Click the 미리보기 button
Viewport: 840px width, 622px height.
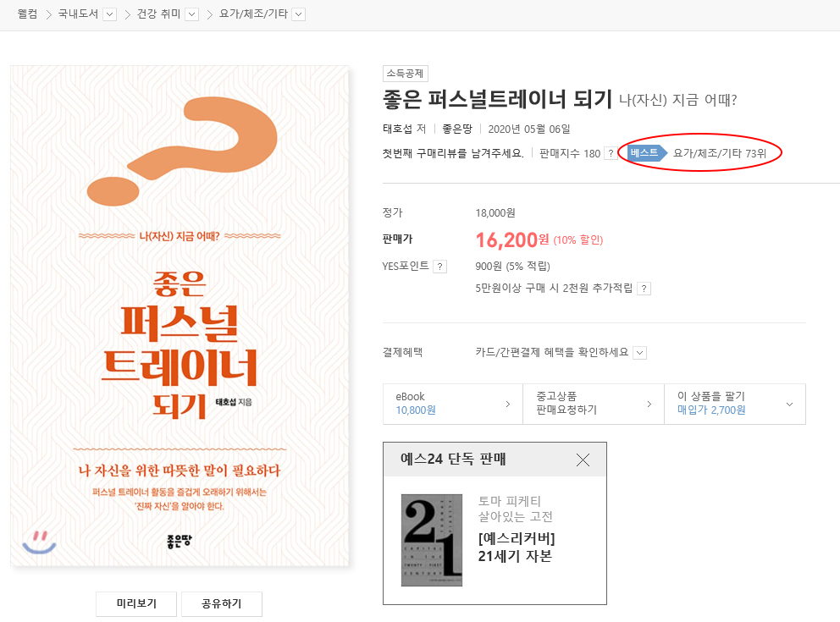136,603
